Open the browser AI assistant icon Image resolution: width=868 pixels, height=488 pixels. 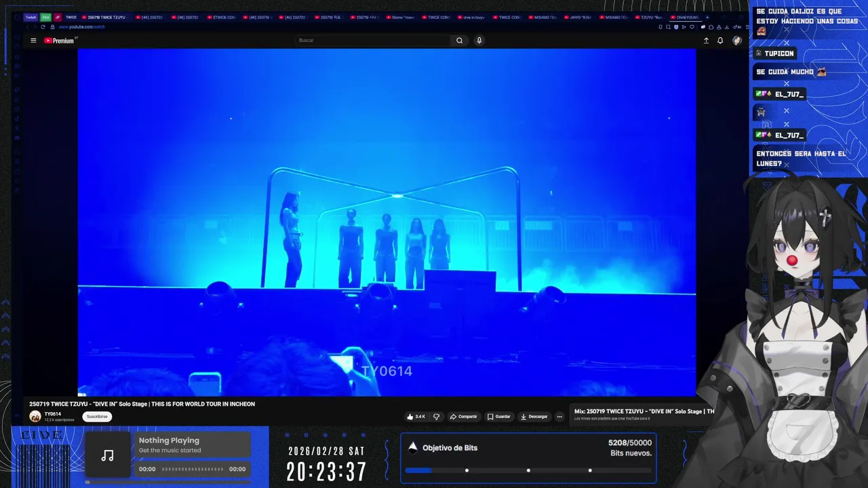coord(737,27)
